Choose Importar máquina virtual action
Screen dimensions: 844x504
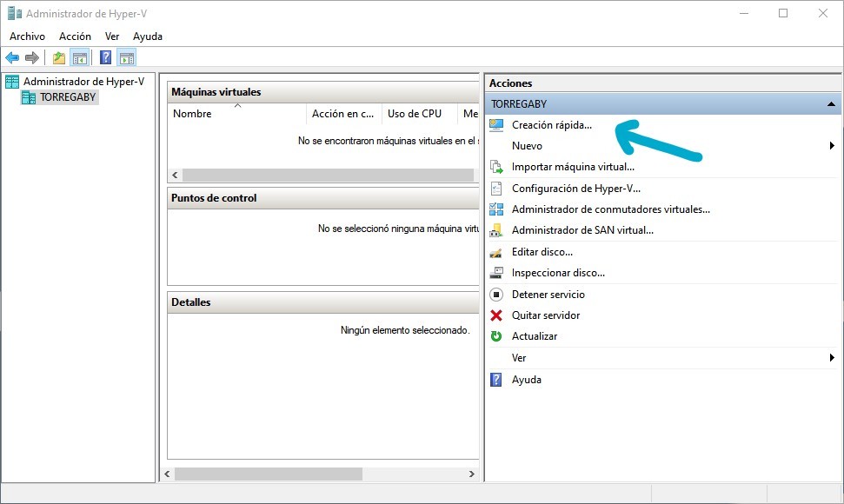[573, 168]
